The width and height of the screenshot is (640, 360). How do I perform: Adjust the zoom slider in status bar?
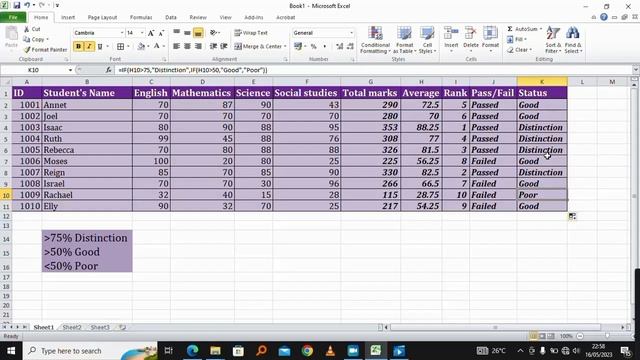click(607, 336)
